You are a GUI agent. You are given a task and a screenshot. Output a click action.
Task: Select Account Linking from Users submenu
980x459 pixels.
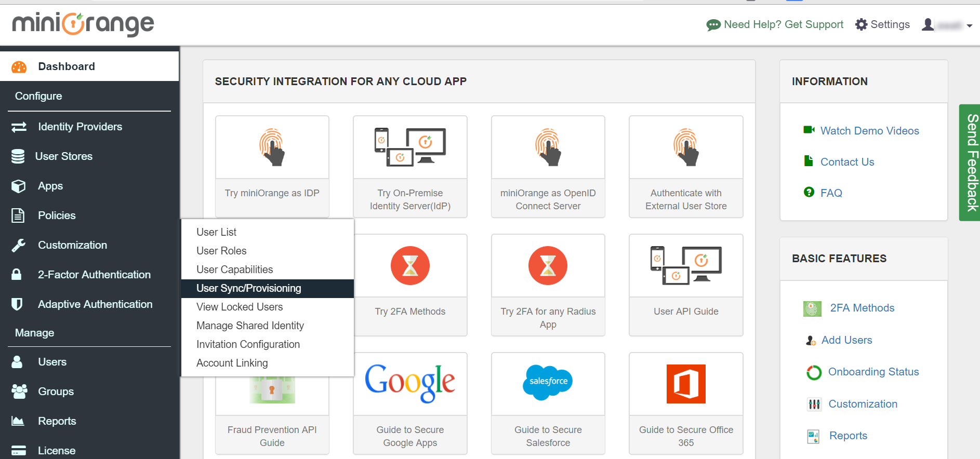tap(232, 363)
